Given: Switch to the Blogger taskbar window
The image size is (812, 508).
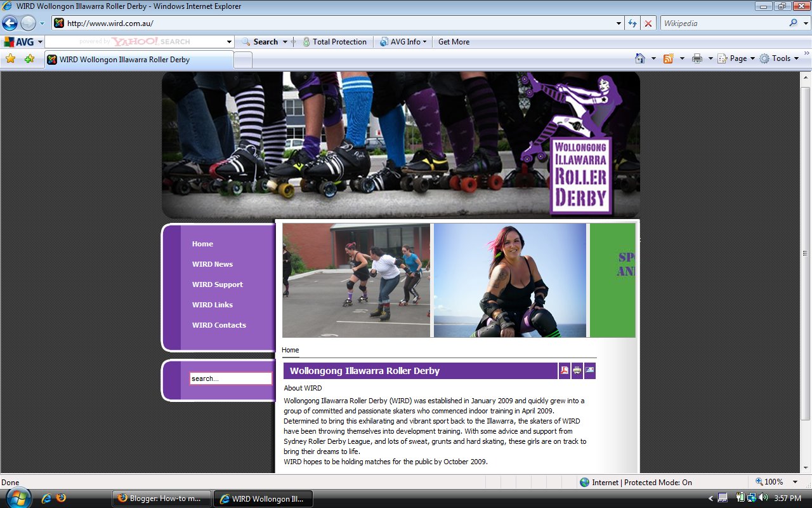Looking at the screenshot, I should [x=161, y=498].
